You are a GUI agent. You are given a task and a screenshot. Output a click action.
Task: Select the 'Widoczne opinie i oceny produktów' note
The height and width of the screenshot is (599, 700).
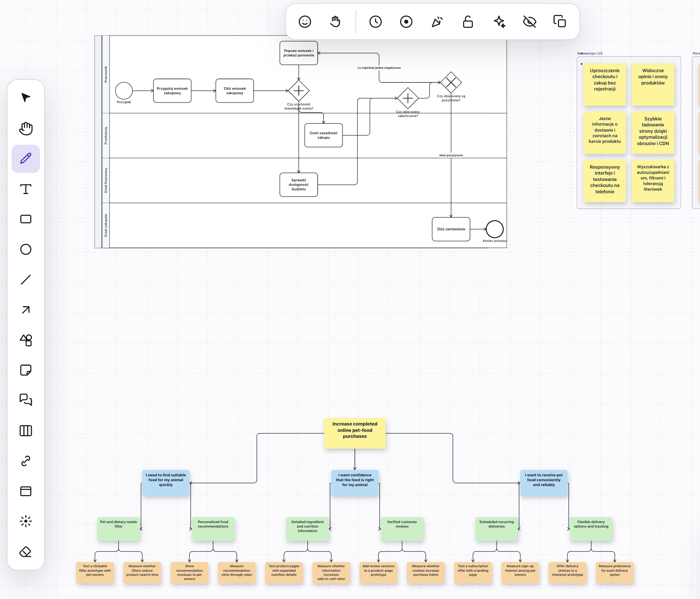(x=653, y=85)
